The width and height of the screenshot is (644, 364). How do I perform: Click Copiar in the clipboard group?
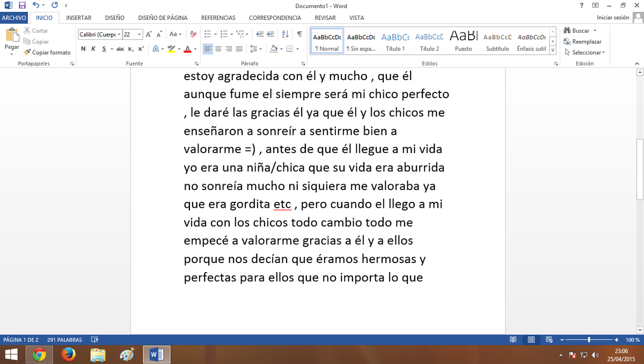[36, 41]
